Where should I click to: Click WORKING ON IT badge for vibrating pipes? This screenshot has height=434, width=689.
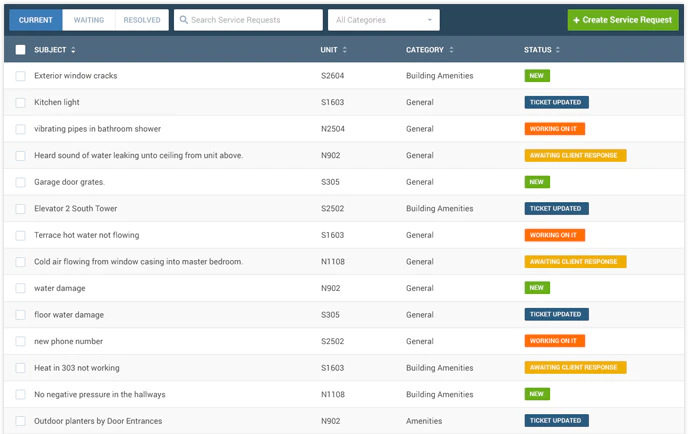pyautogui.click(x=555, y=129)
